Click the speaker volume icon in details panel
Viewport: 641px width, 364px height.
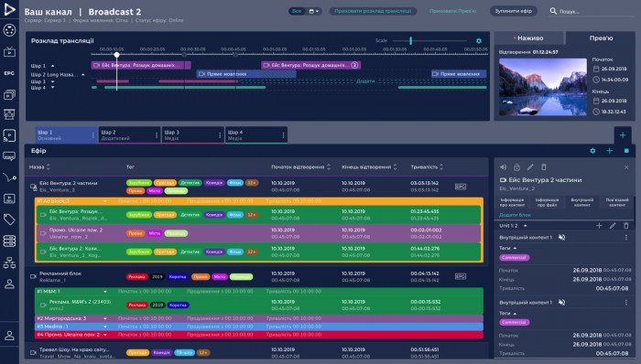coord(504,166)
